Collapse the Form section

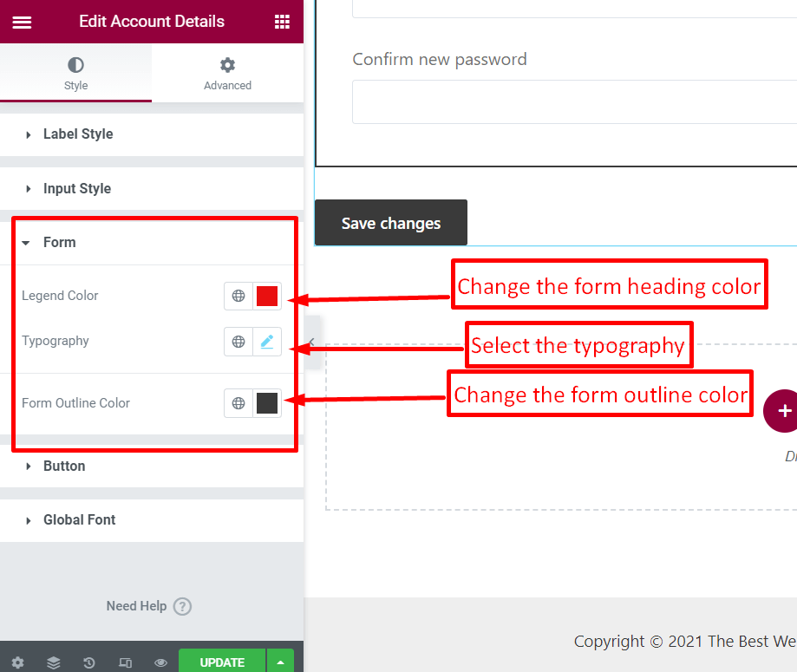pos(58,242)
